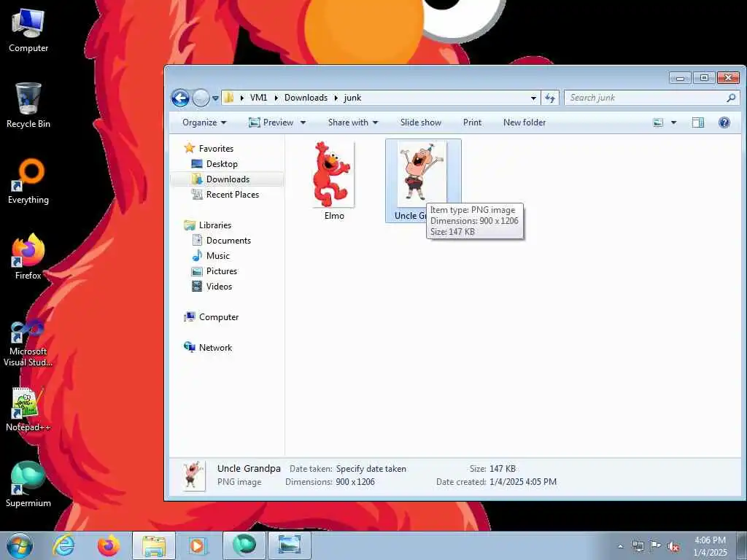Open the more view options dropdown arrow

[x=673, y=122]
